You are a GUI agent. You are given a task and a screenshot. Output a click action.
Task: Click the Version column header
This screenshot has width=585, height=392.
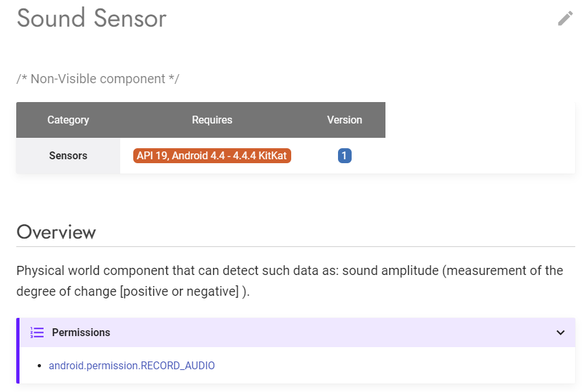344,120
